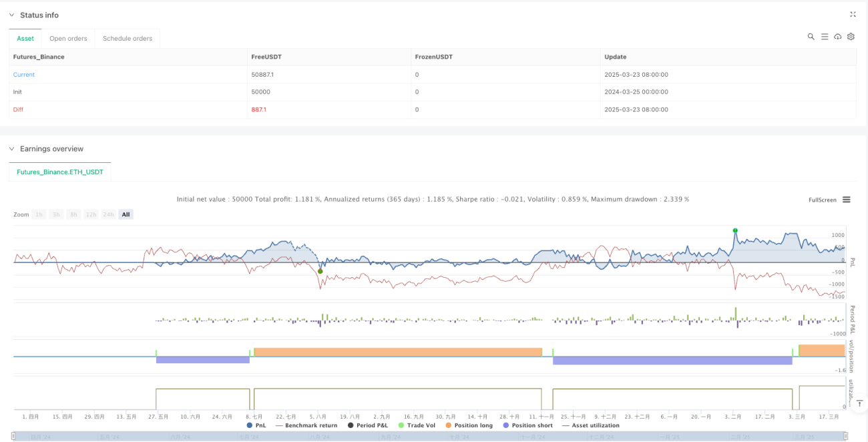This screenshot has height=442, width=868.
Task: Switch to the Schedule orders tab
Action: pos(128,39)
